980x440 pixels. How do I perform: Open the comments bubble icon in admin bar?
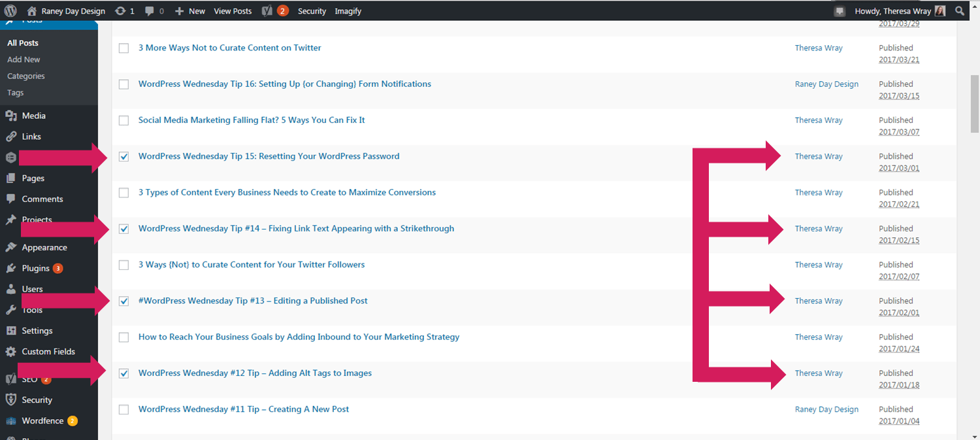(x=150, y=11)
